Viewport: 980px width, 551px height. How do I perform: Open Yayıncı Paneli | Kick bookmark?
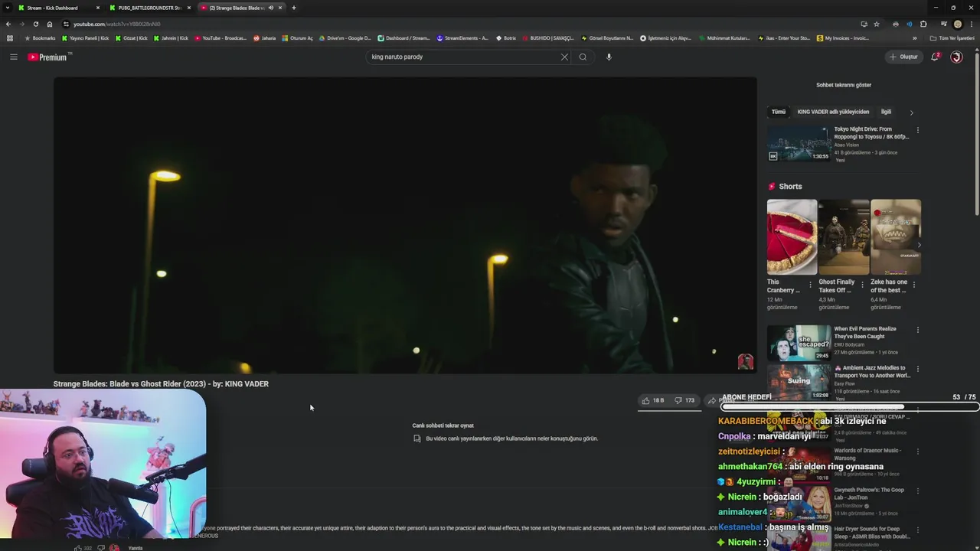pos(85,38)
